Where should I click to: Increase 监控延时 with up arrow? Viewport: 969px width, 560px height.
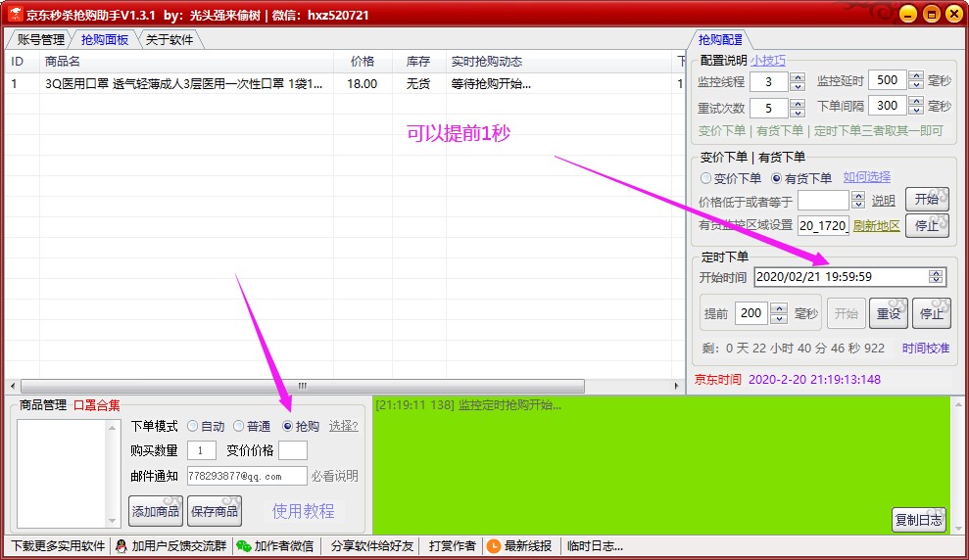point(916,76)
